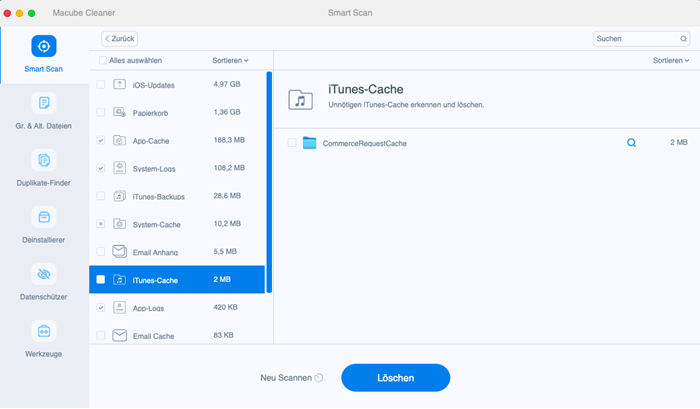Check the iTunes-Backups checkbox
This screenshot has height=409, width=700.
pyautogui.click(x=101, y=196)
